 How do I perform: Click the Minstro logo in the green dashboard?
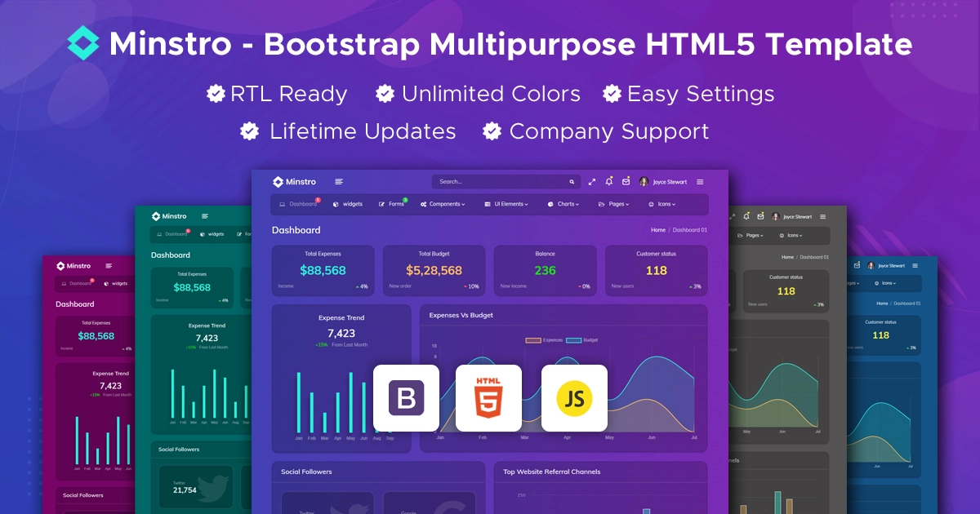169,216
